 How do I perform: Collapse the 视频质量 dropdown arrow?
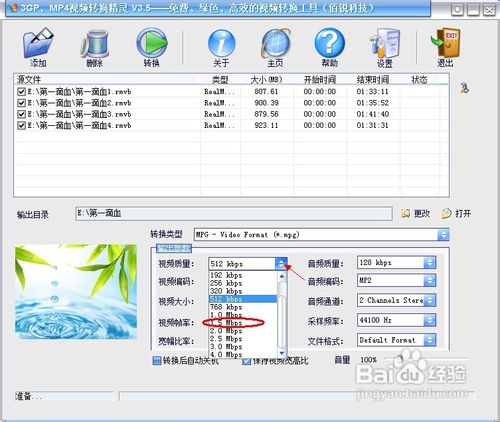(x=281, y=264)
